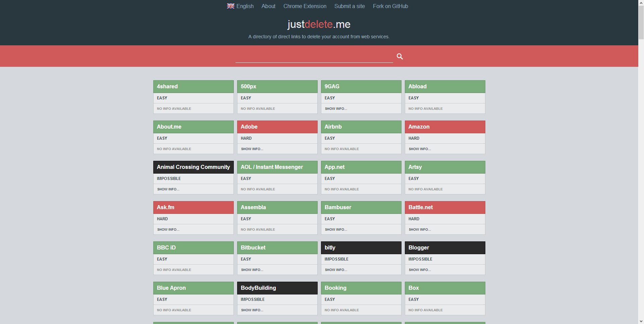This screenshot has height=324, width=644.
Task: Expand Show Info for Animal Crossing Community
Action: (x=168, y=189)
